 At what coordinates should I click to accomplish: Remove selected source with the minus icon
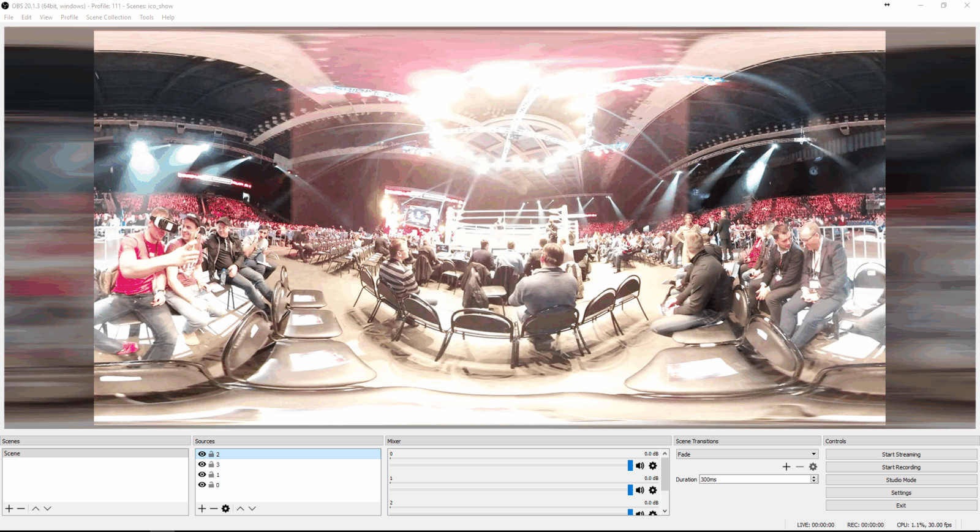point(214,509)
